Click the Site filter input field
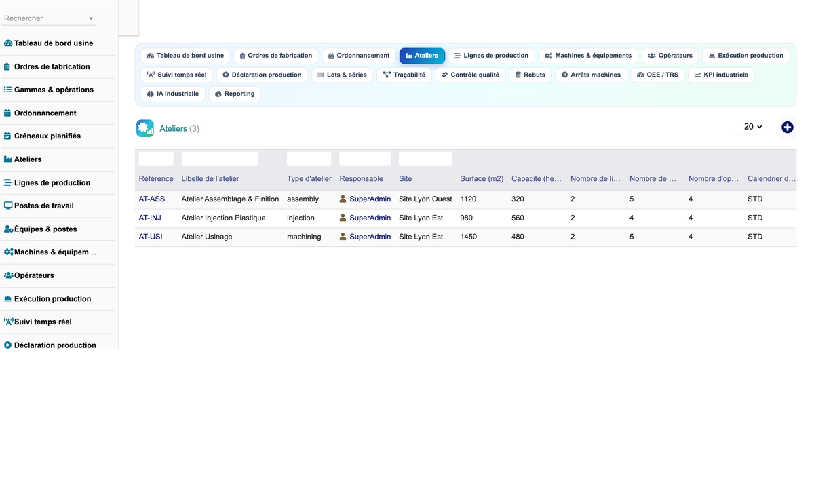This screenshot has height=504, width=814. [425, 159]
